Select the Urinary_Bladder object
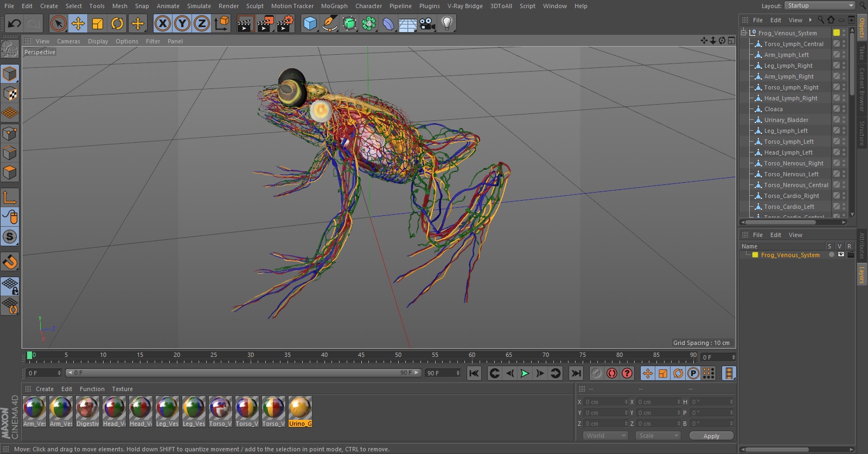Screen dimensions: 868x454 (x=786, y=120)
